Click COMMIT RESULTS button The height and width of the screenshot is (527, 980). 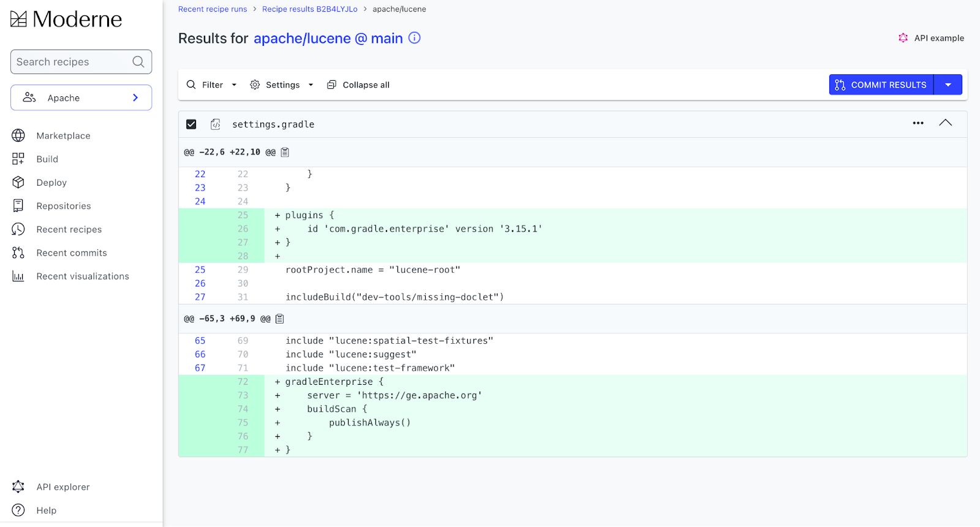point(881,85)
